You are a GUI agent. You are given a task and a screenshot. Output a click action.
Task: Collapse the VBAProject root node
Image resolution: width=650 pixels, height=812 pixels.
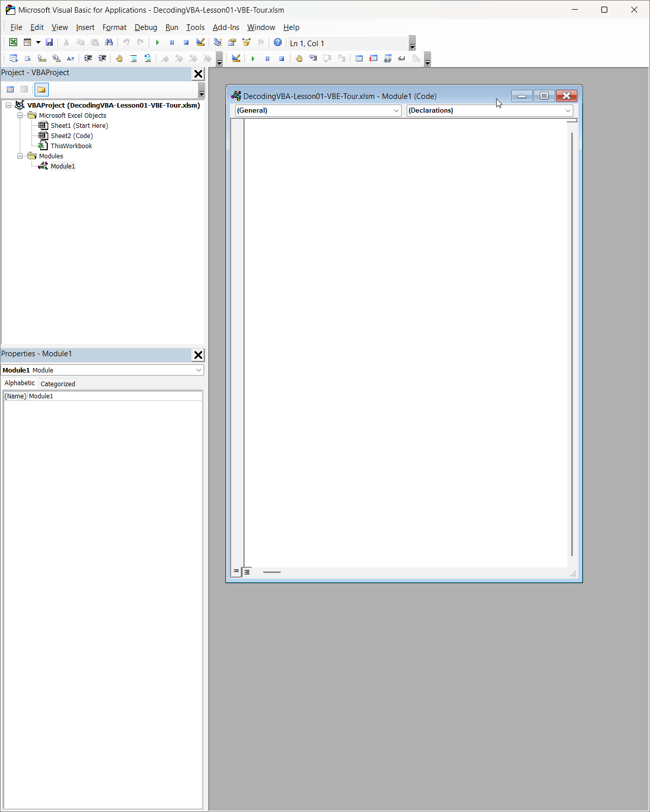(x=9, y=106)
